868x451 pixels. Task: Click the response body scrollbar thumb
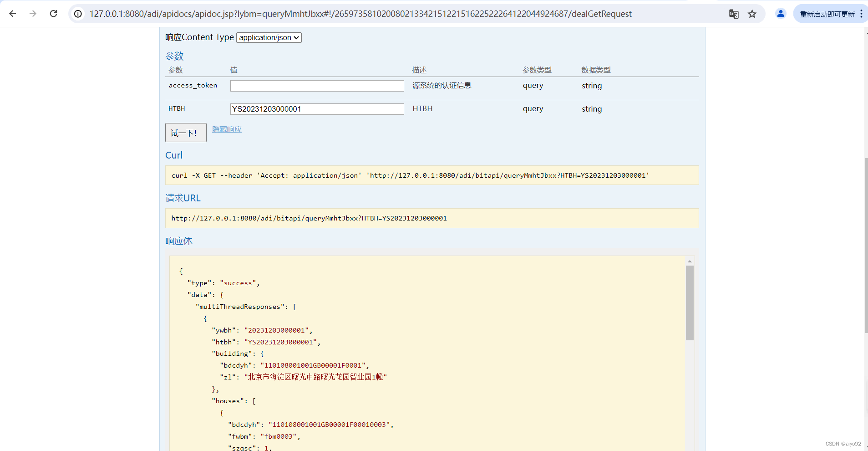[x=690, y=303]
